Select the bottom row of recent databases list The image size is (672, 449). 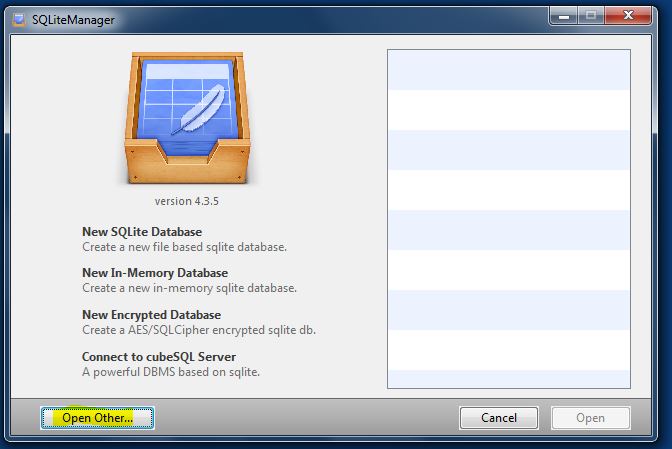coord(508,378)
